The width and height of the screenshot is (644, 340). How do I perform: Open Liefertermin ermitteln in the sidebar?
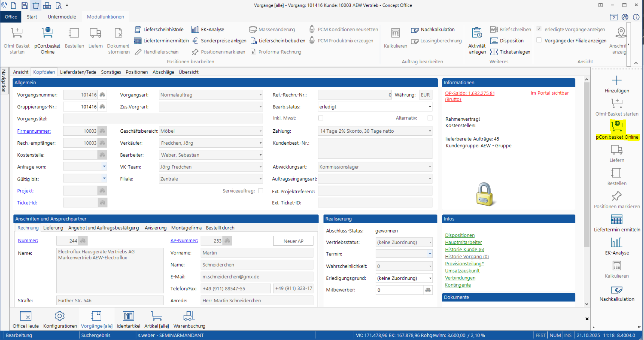[617, 220]
